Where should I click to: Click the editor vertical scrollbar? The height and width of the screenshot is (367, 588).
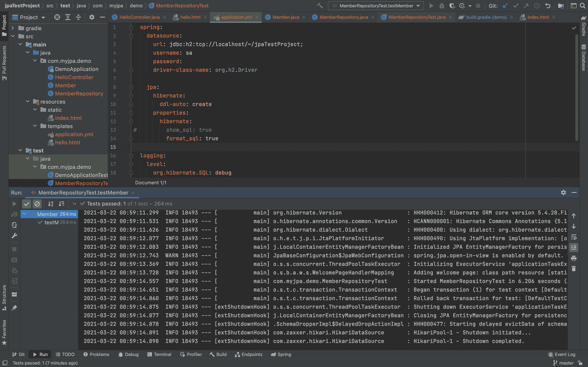pyautogui.click(x=576, y=87)
